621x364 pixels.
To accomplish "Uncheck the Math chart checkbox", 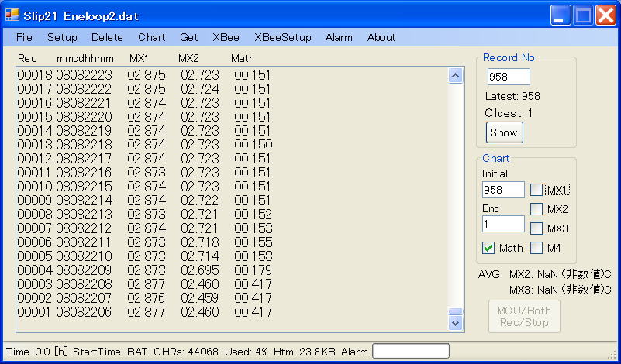I will 488,248.
